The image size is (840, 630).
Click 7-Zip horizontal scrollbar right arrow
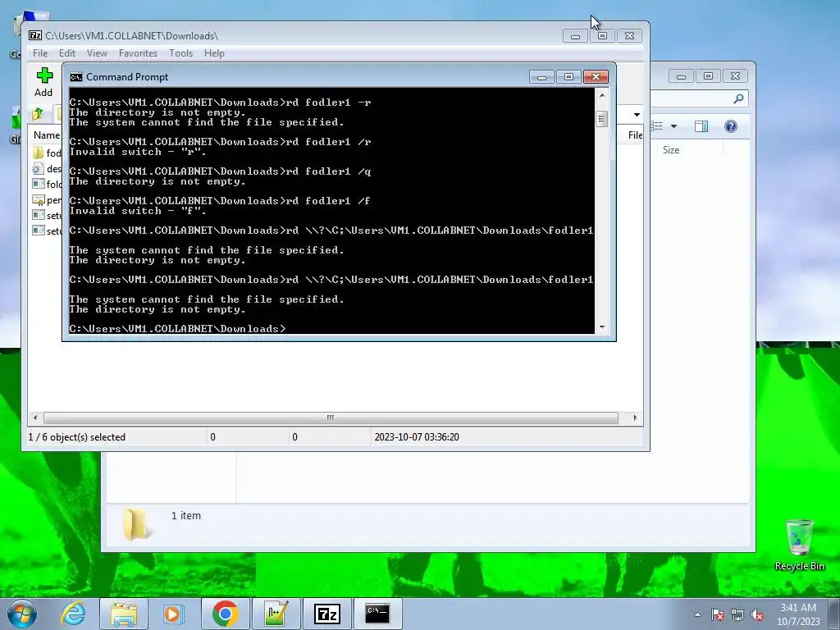(x=636, y=418)
